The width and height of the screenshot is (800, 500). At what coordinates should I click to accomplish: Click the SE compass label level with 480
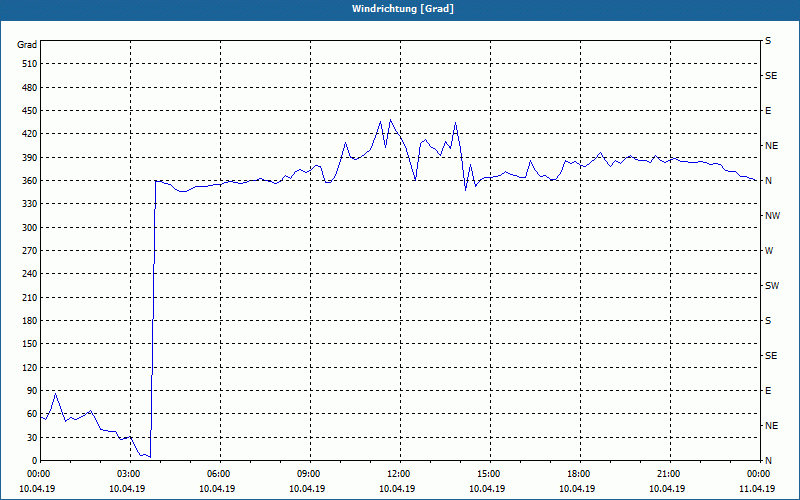pos(771,76)
